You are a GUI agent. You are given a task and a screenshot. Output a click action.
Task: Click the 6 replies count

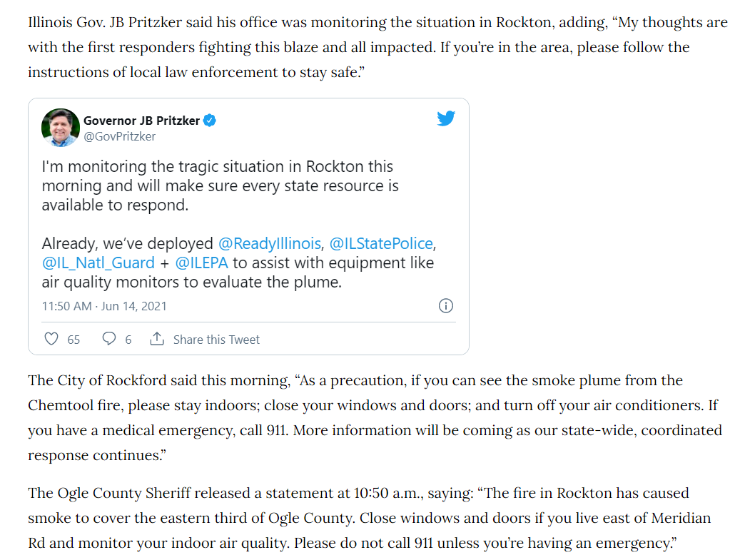(x=128, y=340)
